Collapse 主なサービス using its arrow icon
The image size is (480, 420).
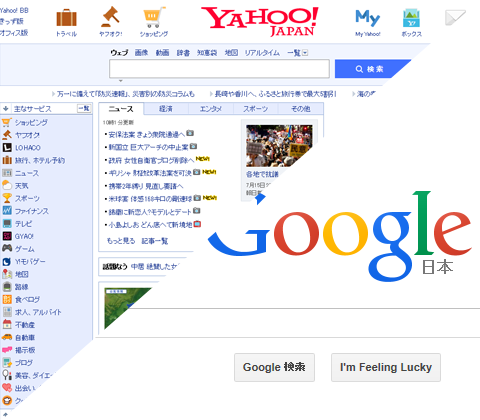pyautogui.click(x=6, y=109)
